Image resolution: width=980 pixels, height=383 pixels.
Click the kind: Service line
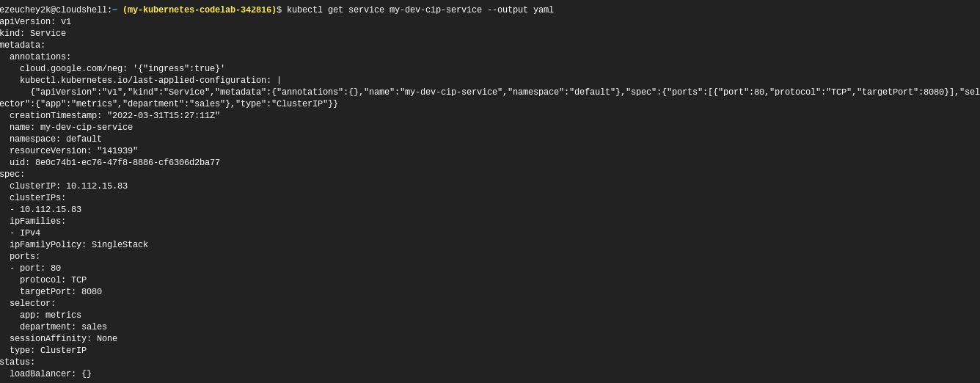tap(33, 34)
